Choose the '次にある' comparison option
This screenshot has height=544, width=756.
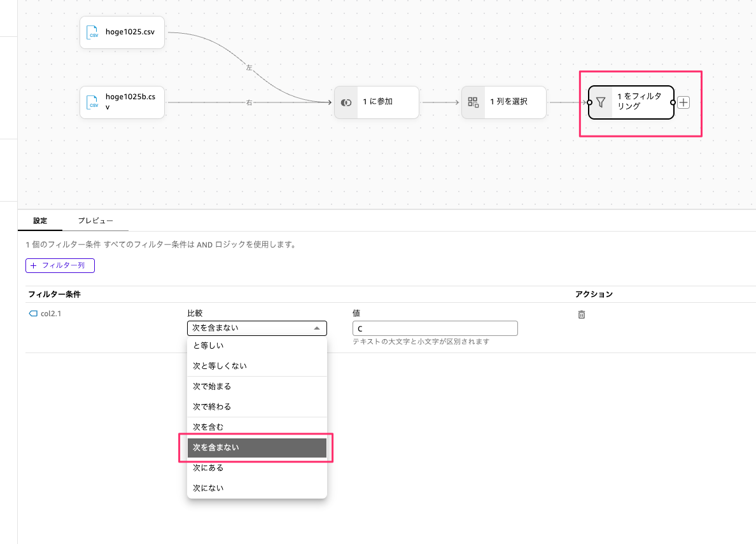click(257, 468)
